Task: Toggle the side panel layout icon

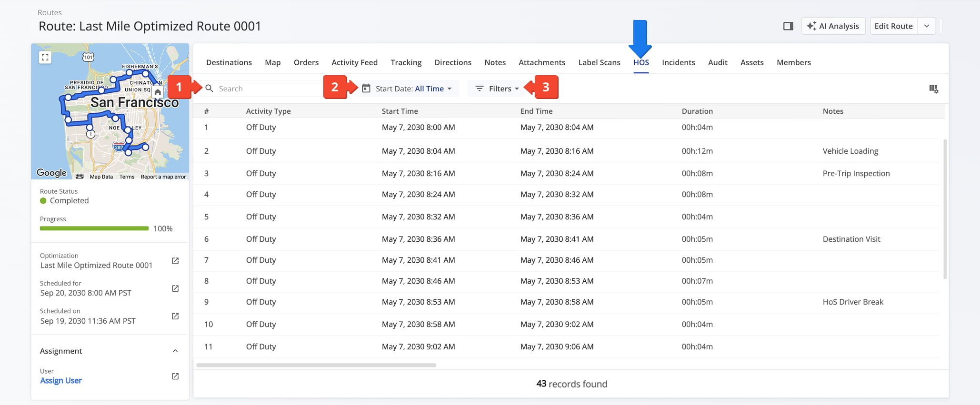Action: 788,26
